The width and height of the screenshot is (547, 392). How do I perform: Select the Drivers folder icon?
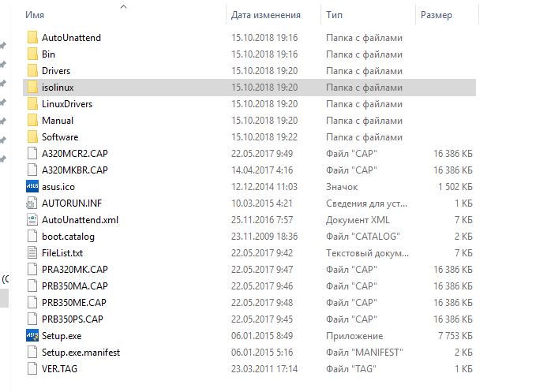[x=32, y=71]
